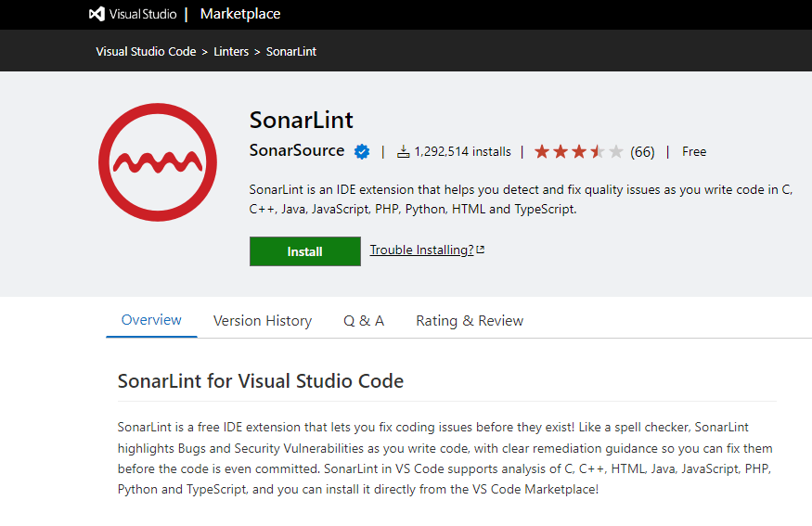Switch to the Q & A tab

[x=364, y=321]
